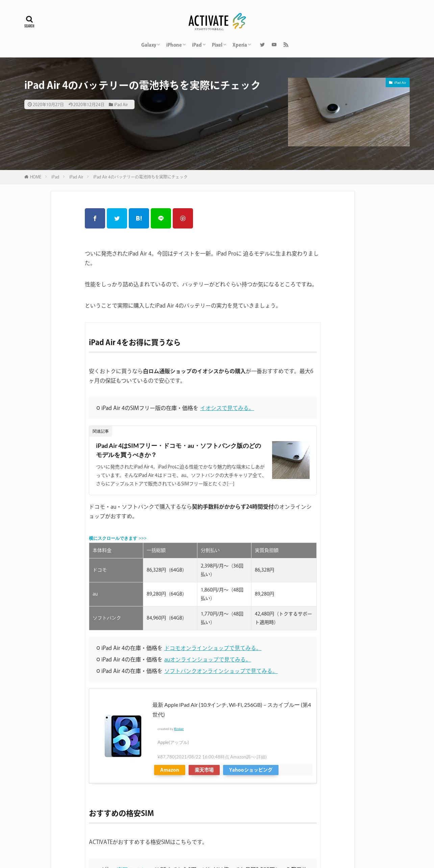The width and height of the screenshot is (434, 868).
Task: Click the blue Yahooショッピング button
Action: [251, 770]
